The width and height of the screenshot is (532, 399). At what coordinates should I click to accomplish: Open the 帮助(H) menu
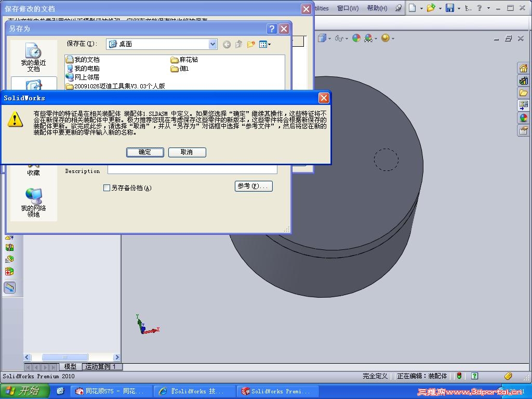coord(377,8)
